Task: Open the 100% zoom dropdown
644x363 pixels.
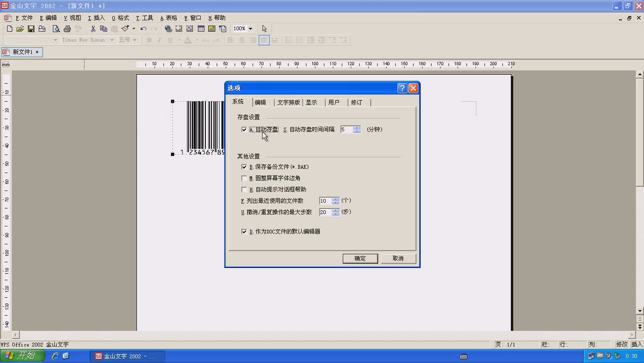Action: 250,29
